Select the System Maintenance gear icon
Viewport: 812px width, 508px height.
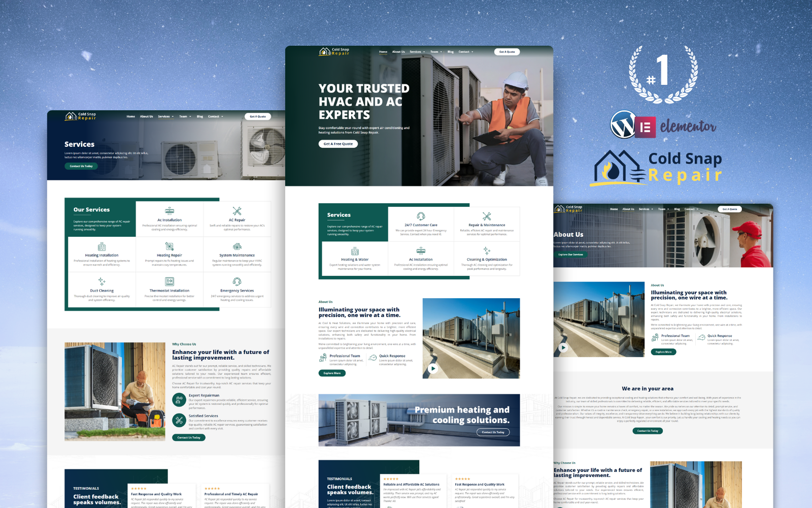[x=237, y=246]
